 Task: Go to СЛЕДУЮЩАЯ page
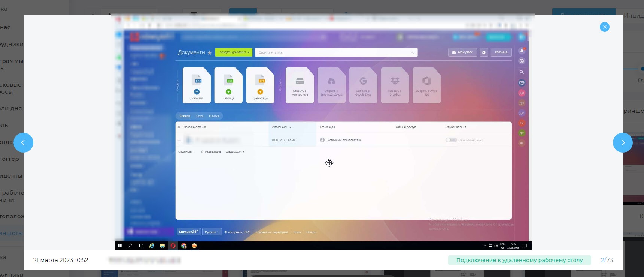click(235, 152)
